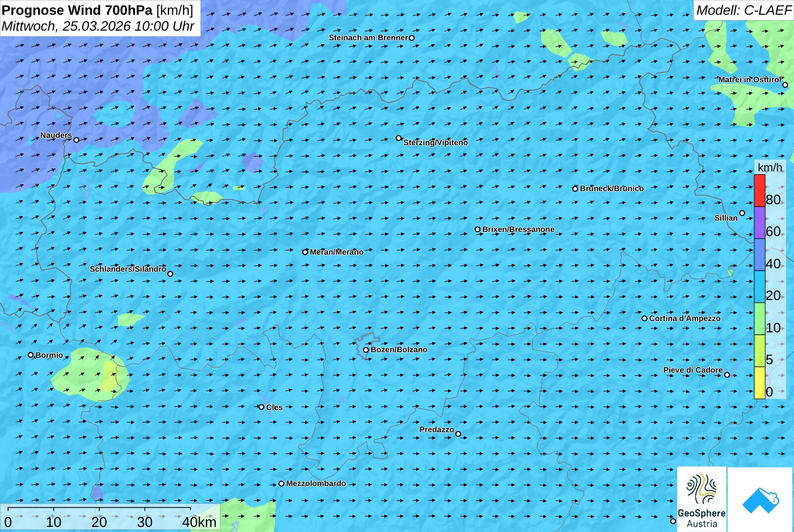Screen dimensions: 794x532
Task: Select the Cortina d'Ampezzo marker
Action: 644,318
